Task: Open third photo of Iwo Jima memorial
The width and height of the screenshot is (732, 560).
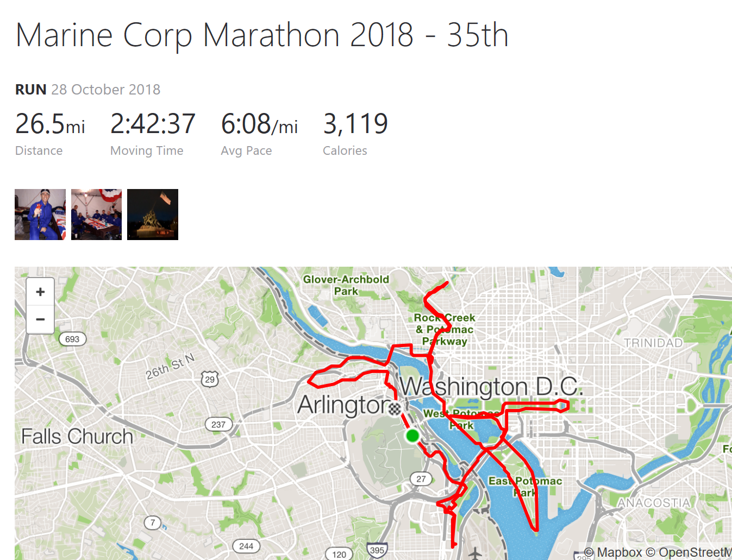Action: click(x=153, y=215)
